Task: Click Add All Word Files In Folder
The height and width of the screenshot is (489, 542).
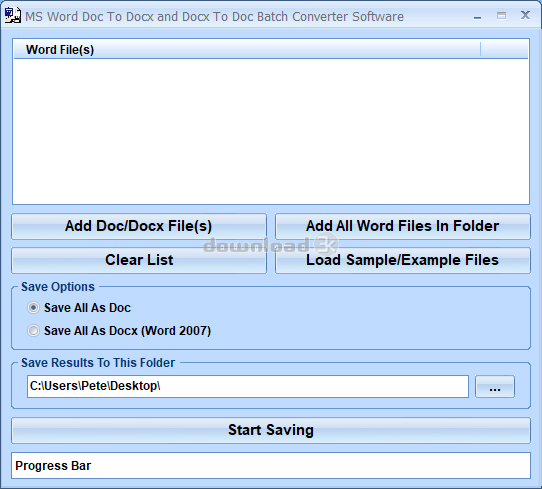Action: pyautogui.click(x=403, y=226)
